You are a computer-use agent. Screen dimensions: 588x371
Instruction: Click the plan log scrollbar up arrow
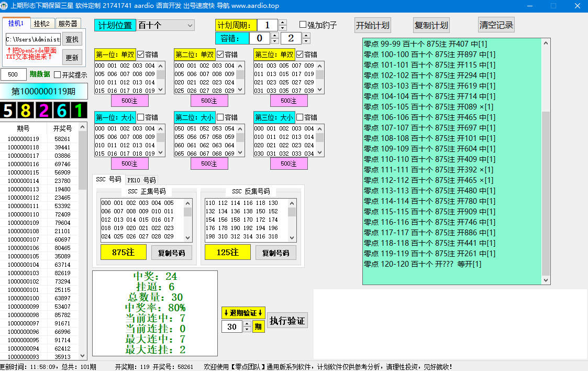[546, 43]
